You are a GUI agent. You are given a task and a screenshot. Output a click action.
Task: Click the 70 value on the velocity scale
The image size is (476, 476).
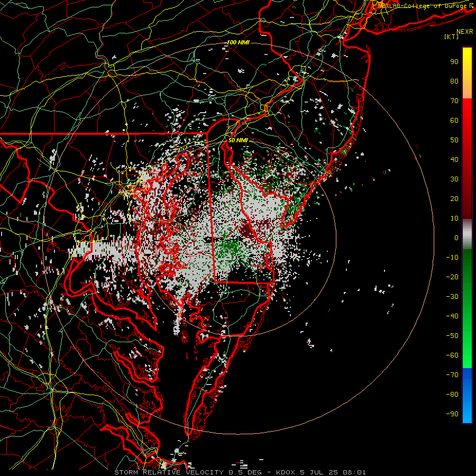[x=454, y=101]
